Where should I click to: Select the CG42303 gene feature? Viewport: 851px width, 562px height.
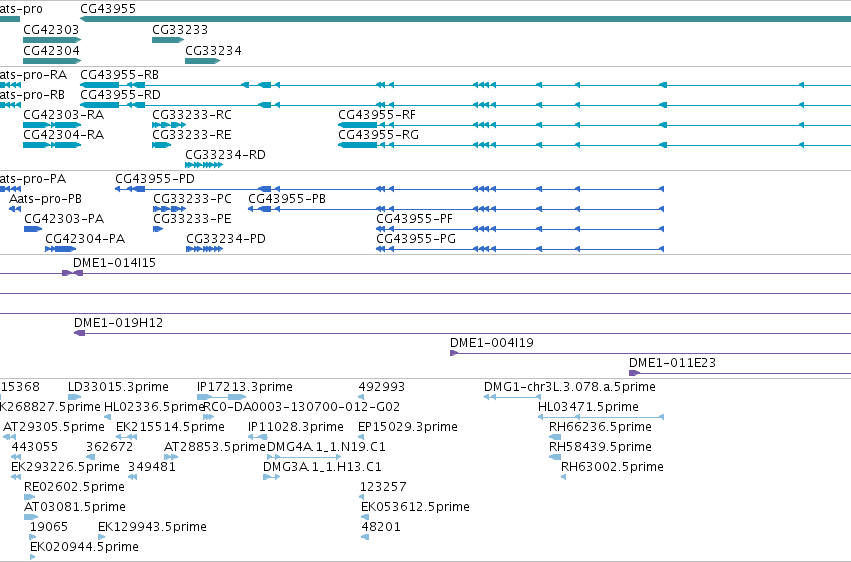[52, 40]
